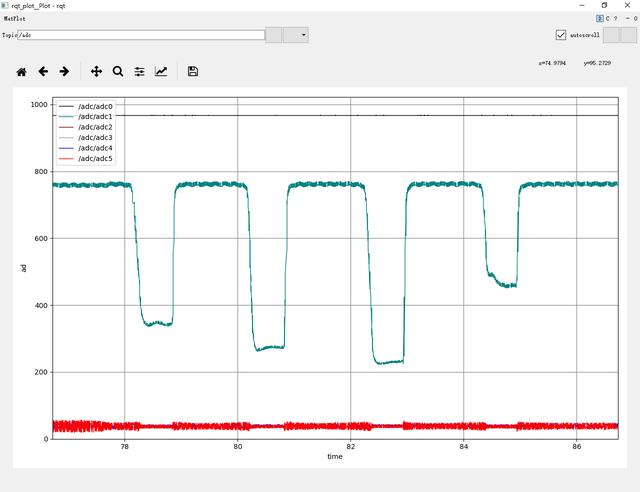Click the blank pause button right of autoscroll
Screen dimensions: 640x492
(x=611, y=35)
